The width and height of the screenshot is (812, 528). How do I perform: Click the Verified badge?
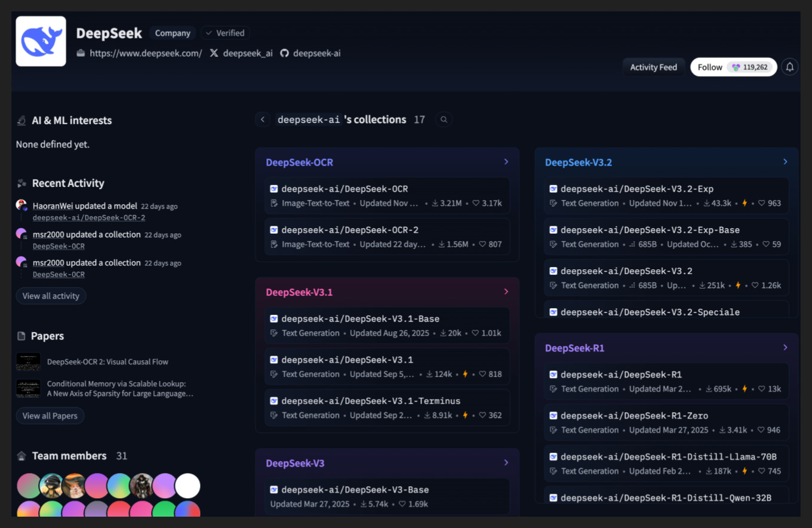(224, 33)
